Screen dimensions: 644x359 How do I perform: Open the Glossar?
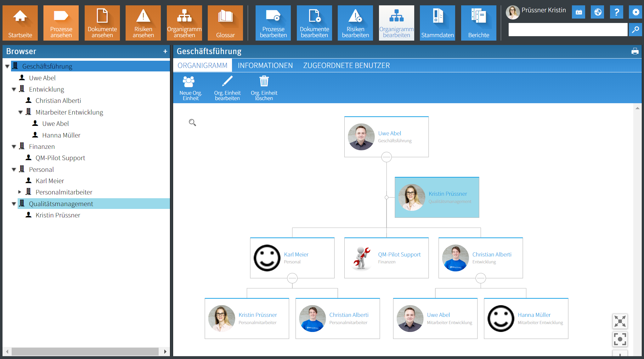point(225,22)
